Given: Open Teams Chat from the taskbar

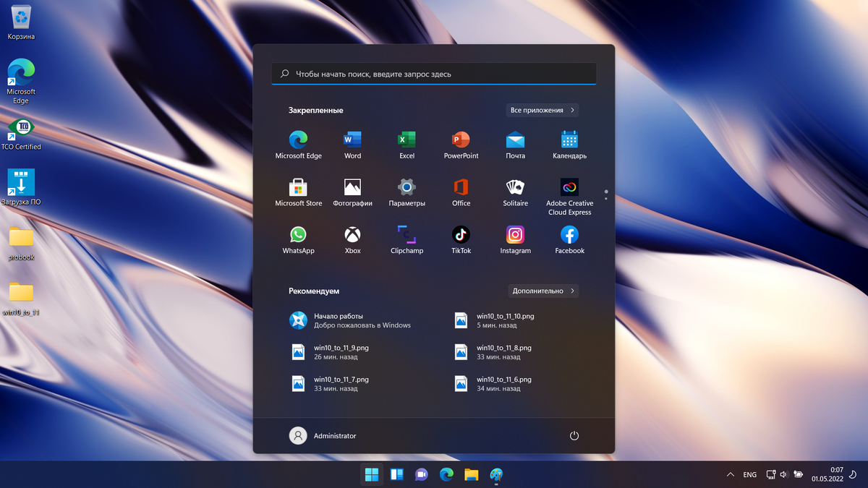Looking at the screenshot, I should pyautogui.click(x=422, y=474).
